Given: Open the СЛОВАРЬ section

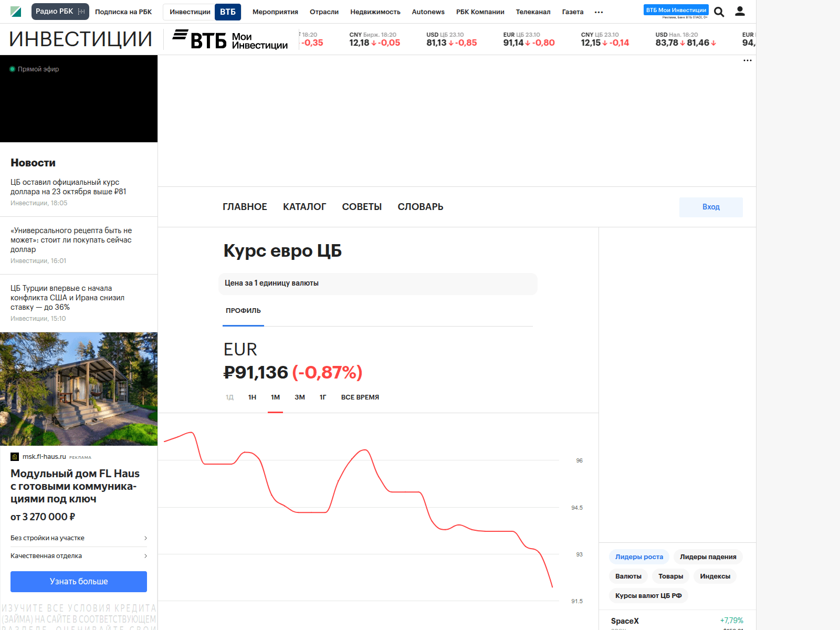Looking at the screenshot, I should tap(421, 207).
